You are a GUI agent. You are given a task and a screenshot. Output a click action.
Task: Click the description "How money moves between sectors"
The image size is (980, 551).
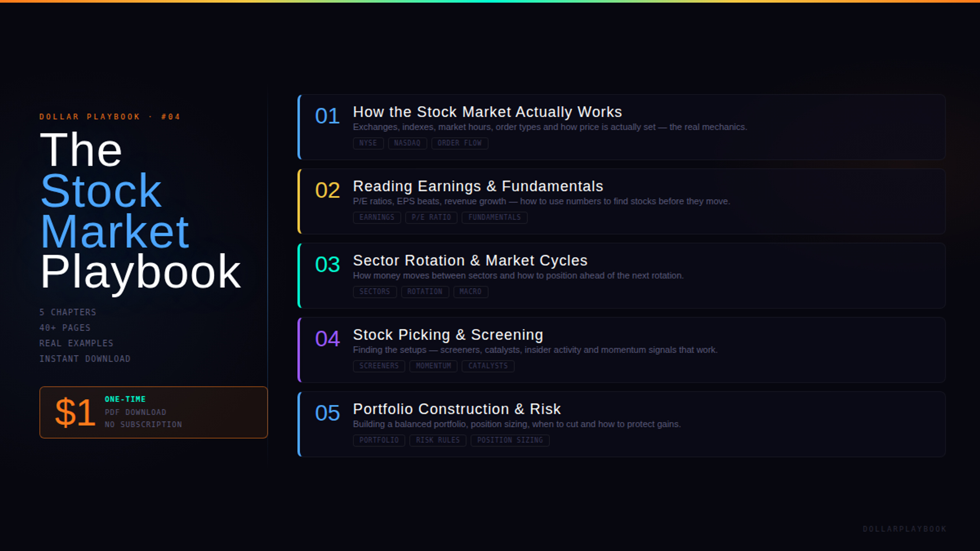(518, 275)
